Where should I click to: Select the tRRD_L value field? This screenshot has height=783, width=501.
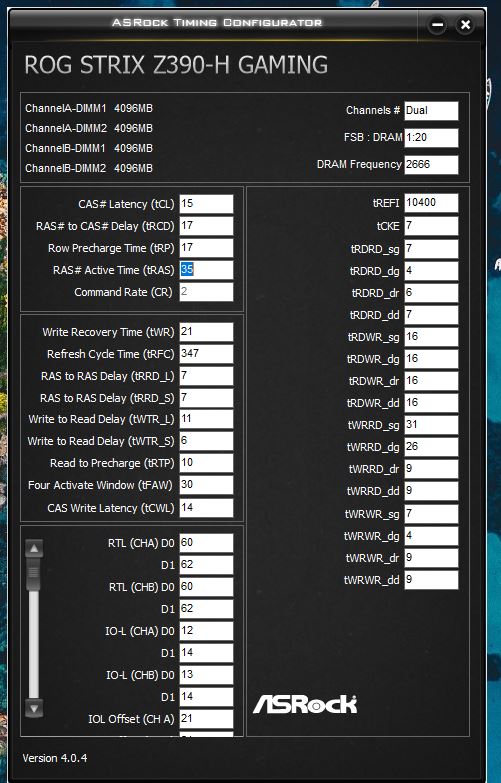pyautogui.click(x=206, y=376)
